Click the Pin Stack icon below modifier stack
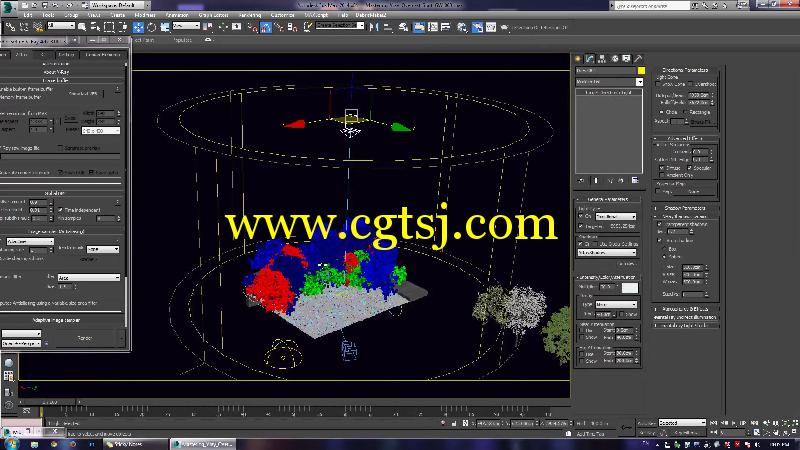Image resolution: width=800 pixels, height=450 pixels. [581, 180]
